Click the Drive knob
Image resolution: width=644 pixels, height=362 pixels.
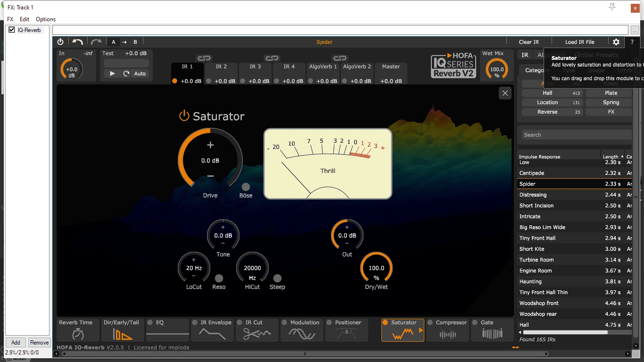210,160
